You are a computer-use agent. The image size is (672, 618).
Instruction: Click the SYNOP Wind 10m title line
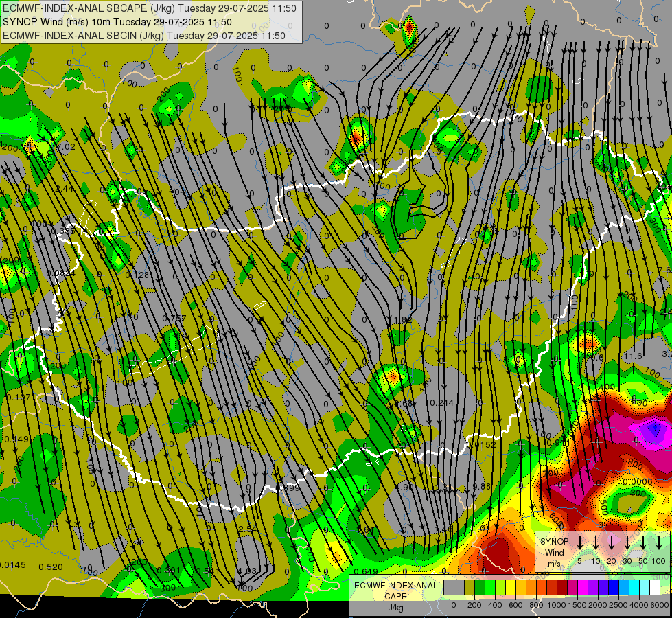(x=117, y=22)
